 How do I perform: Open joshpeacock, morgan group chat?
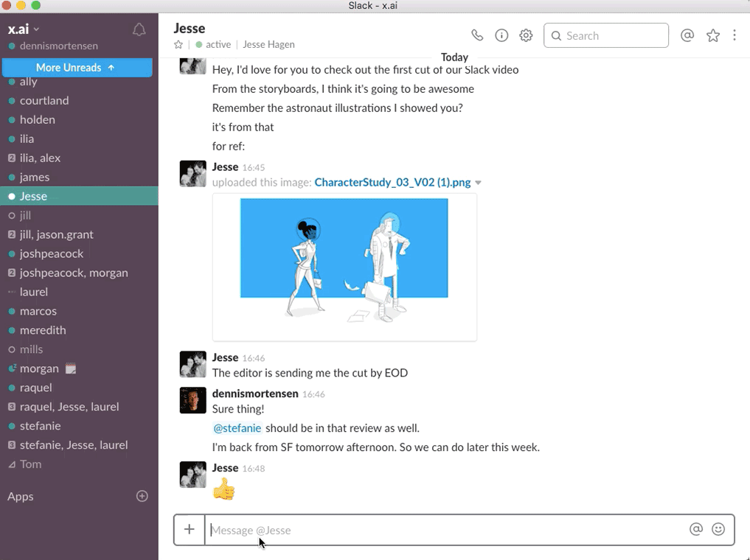tap(79, 273)
